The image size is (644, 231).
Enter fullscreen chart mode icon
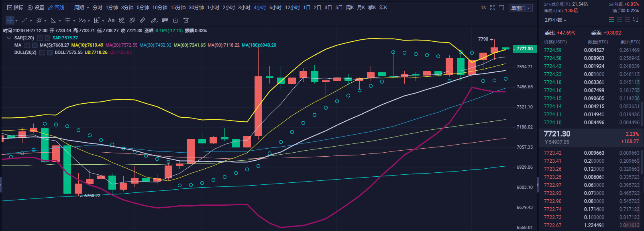pyautogui.click(x=493, y=8)
